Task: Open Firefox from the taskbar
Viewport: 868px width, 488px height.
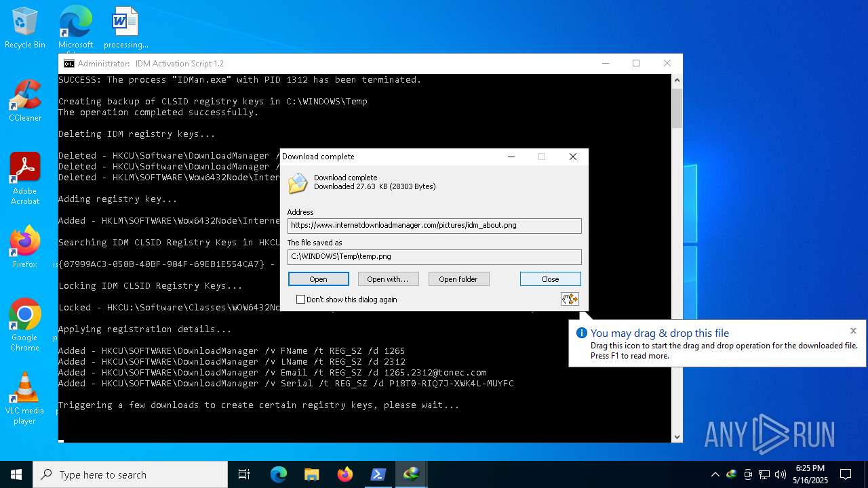Action: point(344,474)
